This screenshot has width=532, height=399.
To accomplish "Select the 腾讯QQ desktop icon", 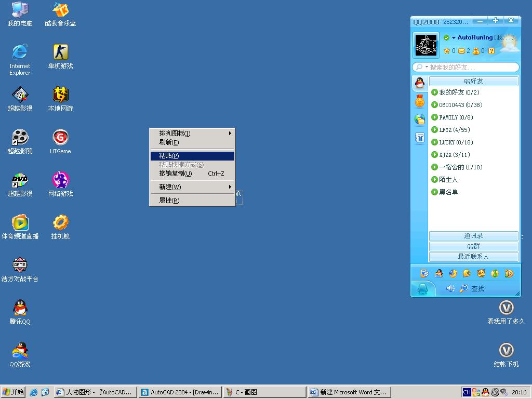I will click(20, 312).
